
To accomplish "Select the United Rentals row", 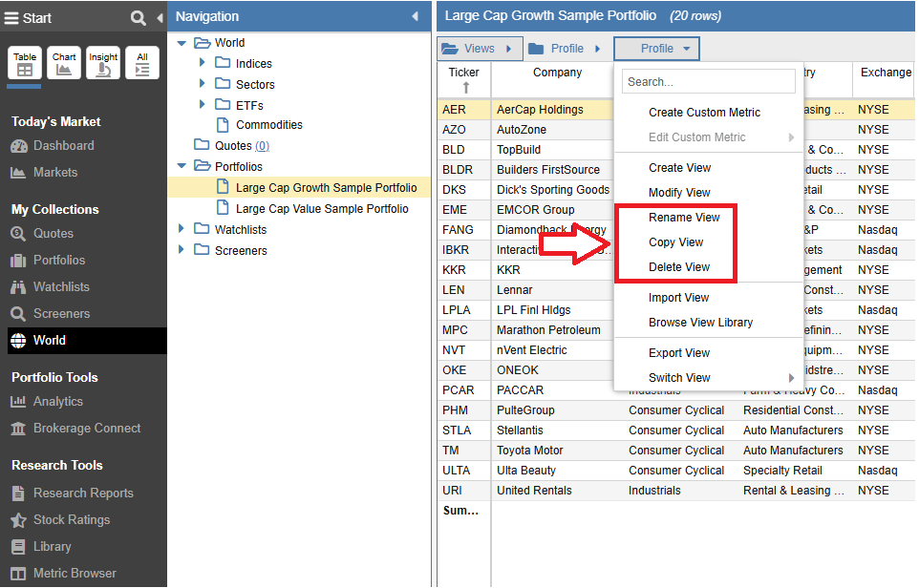I will 675,491.
